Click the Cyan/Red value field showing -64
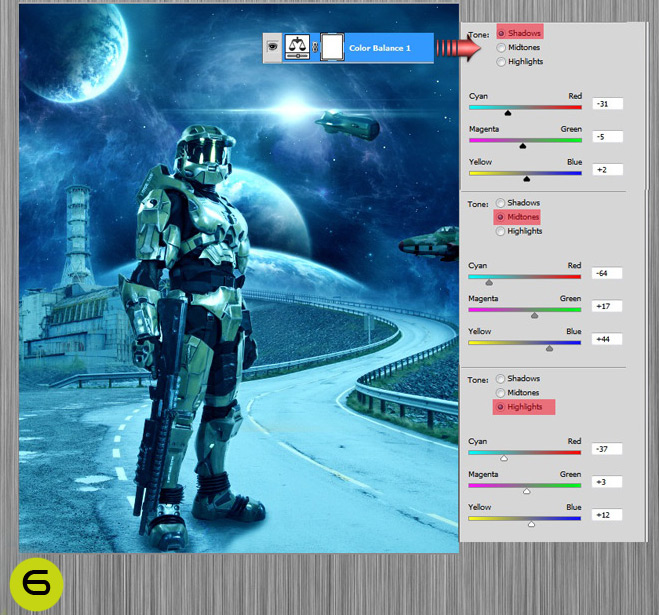The image size is (659, 615). 607,273
